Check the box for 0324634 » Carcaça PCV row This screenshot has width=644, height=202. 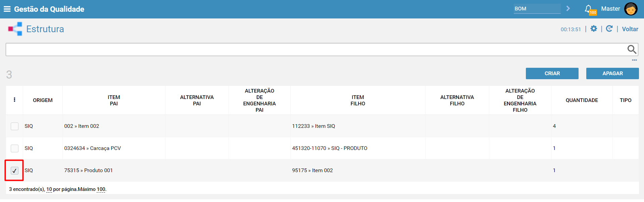14,148
